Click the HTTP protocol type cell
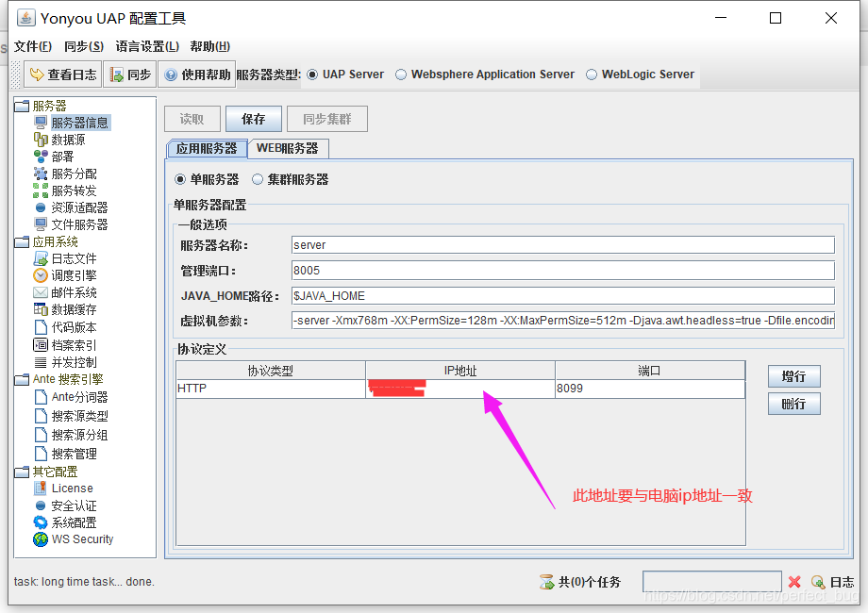 click(x=271, y=389)
